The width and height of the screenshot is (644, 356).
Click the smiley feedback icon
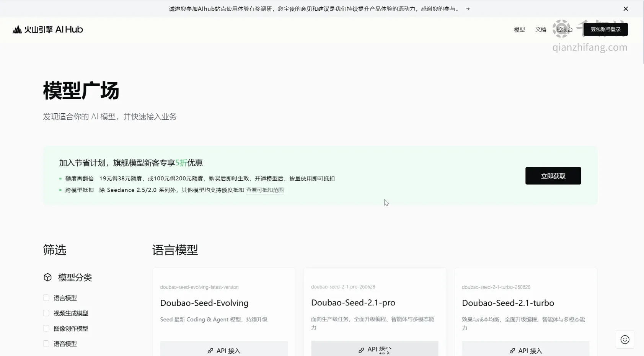[625, 340]
